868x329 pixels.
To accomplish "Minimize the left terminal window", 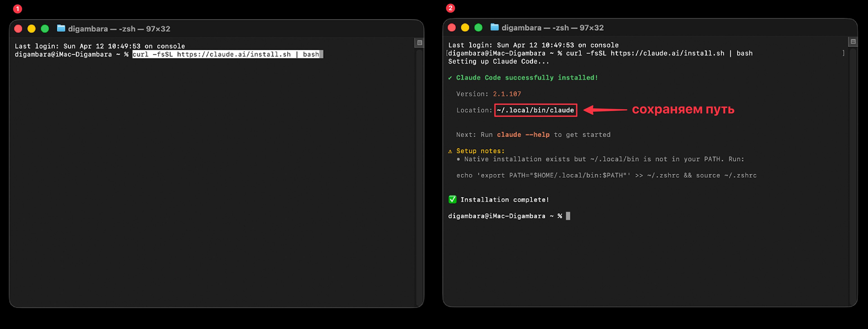I will (31, 29).
